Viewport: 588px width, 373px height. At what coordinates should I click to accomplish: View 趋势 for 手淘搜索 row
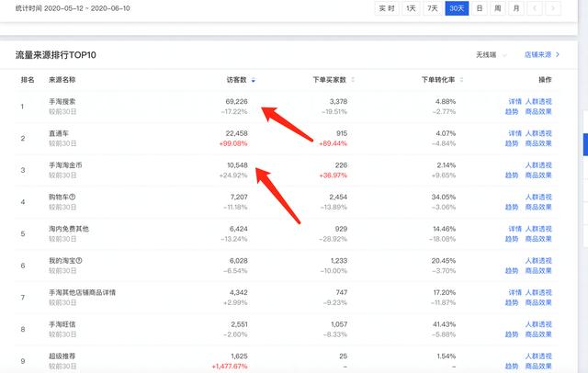tap(512, 112)
